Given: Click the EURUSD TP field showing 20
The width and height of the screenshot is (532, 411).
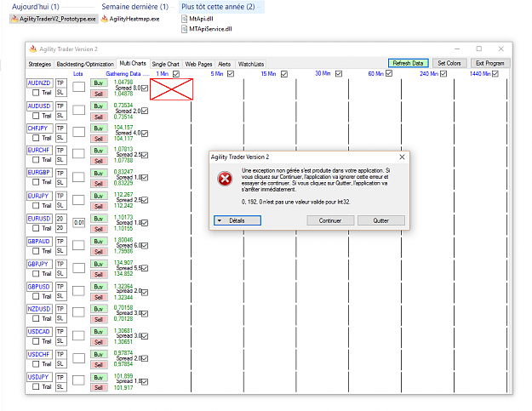Looking at the screenshot, I should pyautogui.click(x=61, y=219).
